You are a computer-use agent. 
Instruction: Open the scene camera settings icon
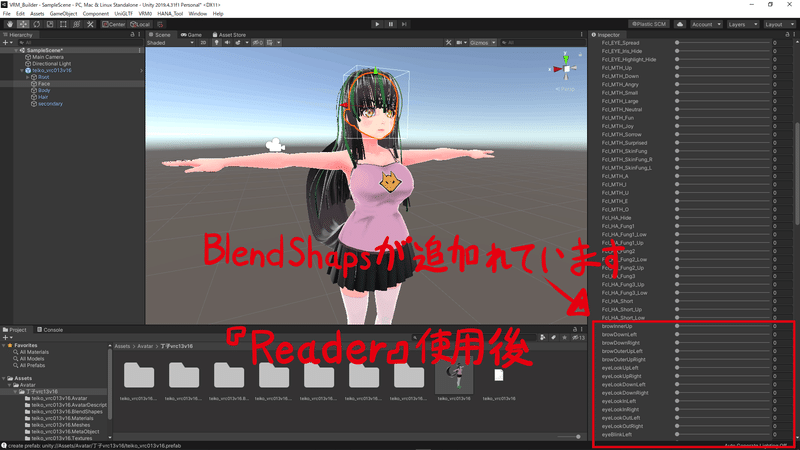[x=459, y=43]
